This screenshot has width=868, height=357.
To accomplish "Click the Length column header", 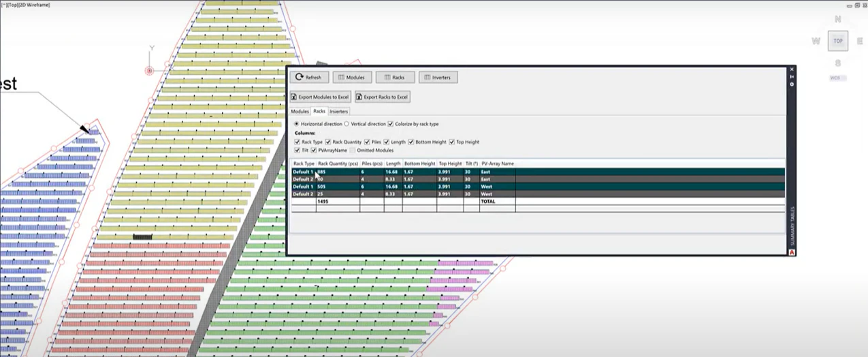I will [x=393, y=164].
